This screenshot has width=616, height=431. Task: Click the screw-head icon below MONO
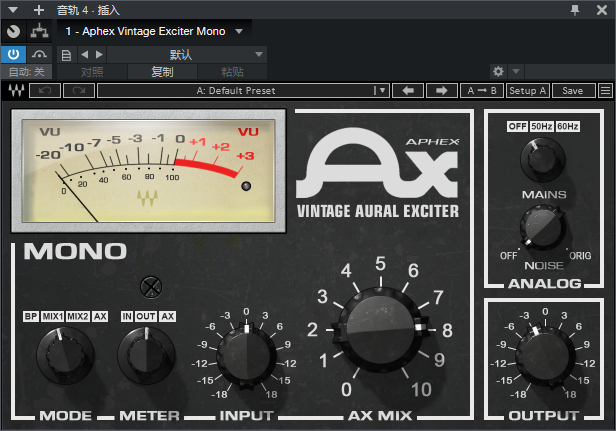click(x=151, y=287)
